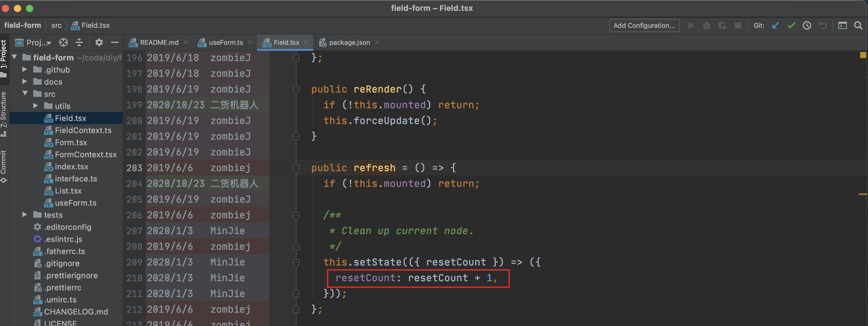The image size is (868, 326).
Task: Commit changes with the green checkmark icon
Action: coord(792,25)
